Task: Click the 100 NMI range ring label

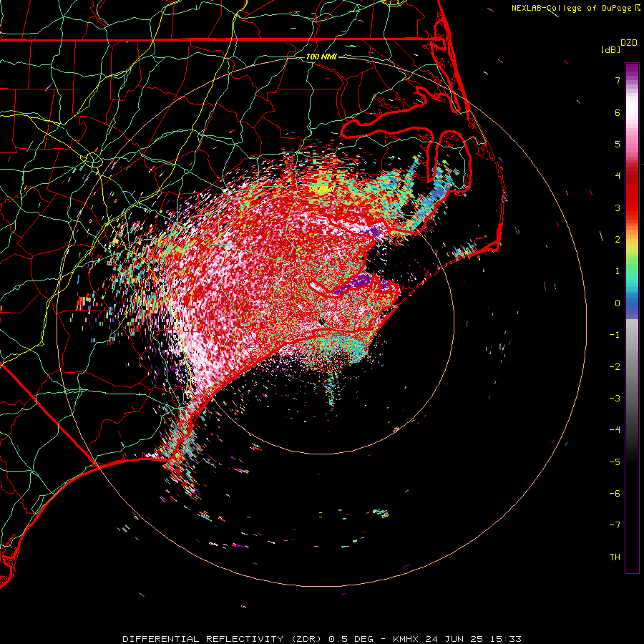Action: pos(321,57)
